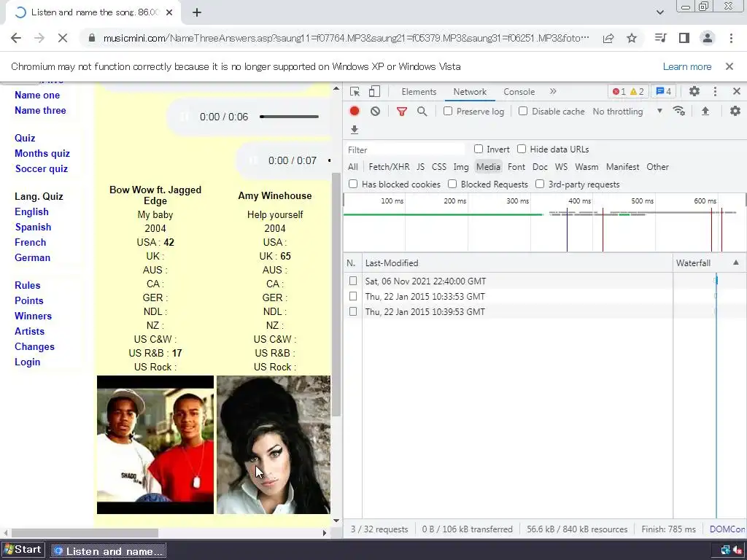Open the Spanish language quiz link
The height and width of the screenshot is (560, 747).
pyautogui.click(x=33, y=227)
